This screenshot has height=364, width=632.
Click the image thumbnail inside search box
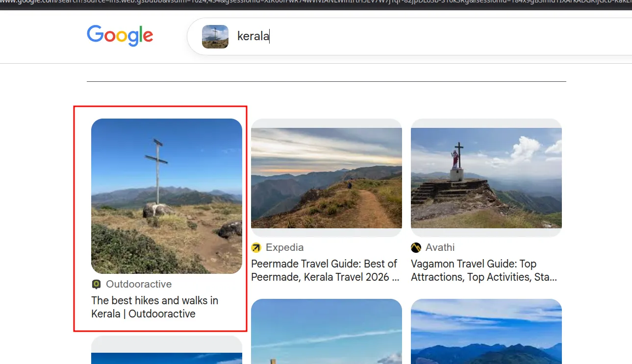(215, 37)
